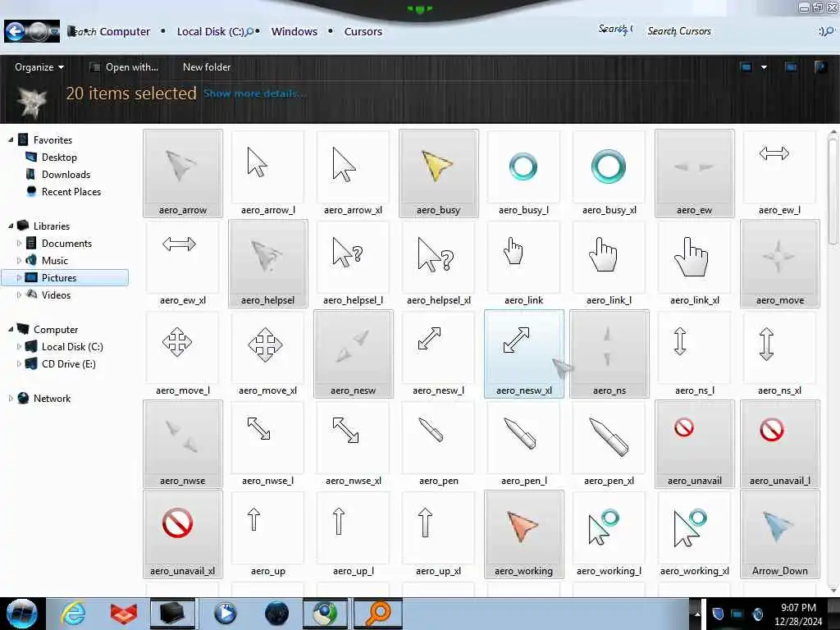This screenshot has width=840, height=630.
Task: Select the aero_pen_xl cursor file
Action: click(x=609, y=444)
